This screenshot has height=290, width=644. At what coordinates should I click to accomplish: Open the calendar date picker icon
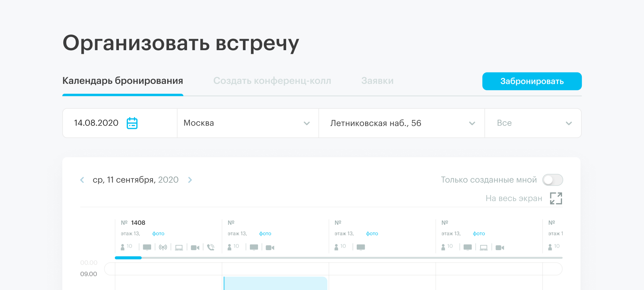tap(132, 123)
